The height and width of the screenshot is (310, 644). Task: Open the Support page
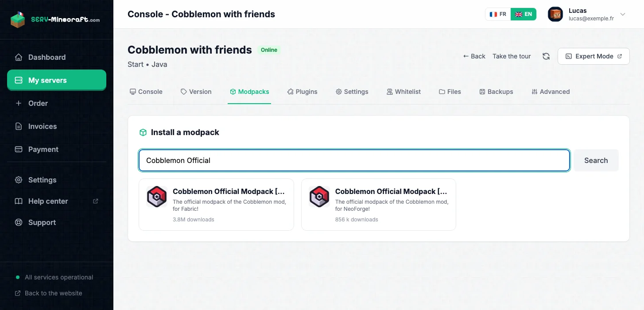(57, 222)
